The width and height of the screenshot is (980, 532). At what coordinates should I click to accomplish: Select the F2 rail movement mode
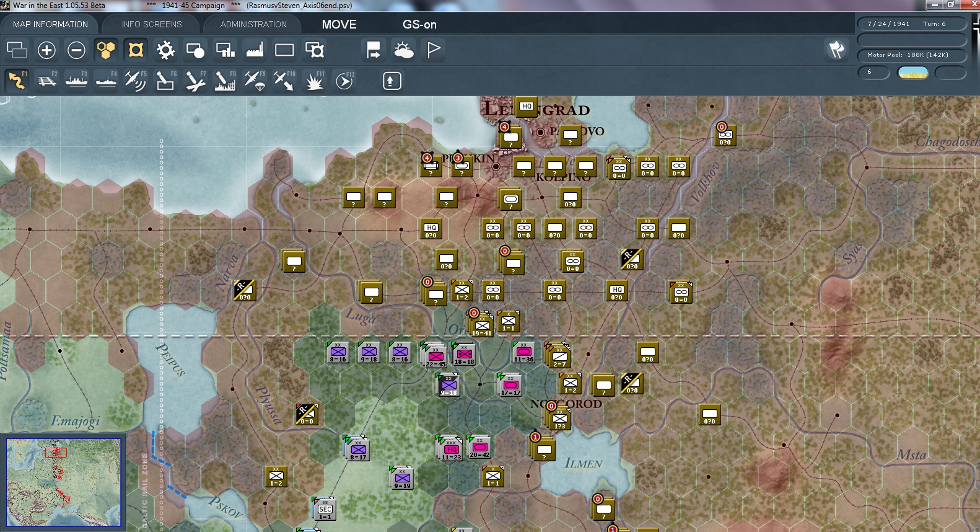coord(46,81)
